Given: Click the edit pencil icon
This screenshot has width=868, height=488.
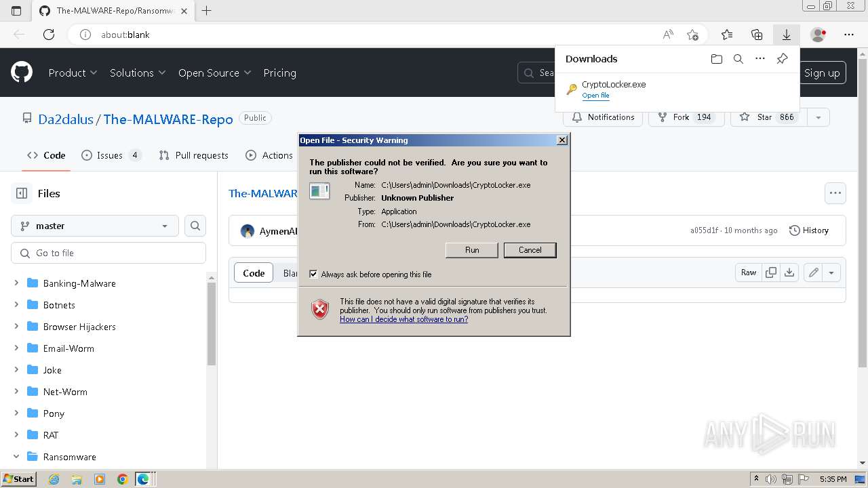Looking at the screenshot, I should tap(813, 272).
